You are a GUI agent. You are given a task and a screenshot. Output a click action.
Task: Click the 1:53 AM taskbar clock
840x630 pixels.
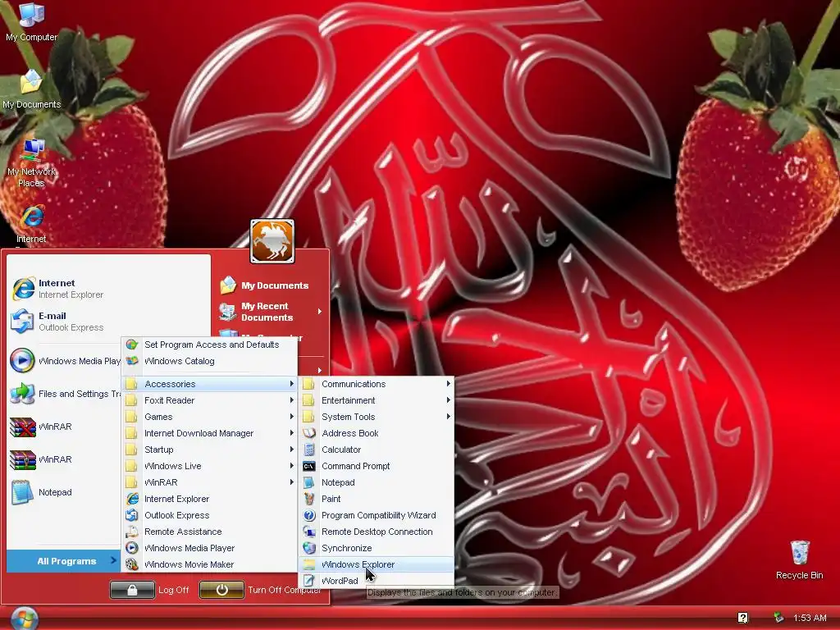click(x=810, y=618)
